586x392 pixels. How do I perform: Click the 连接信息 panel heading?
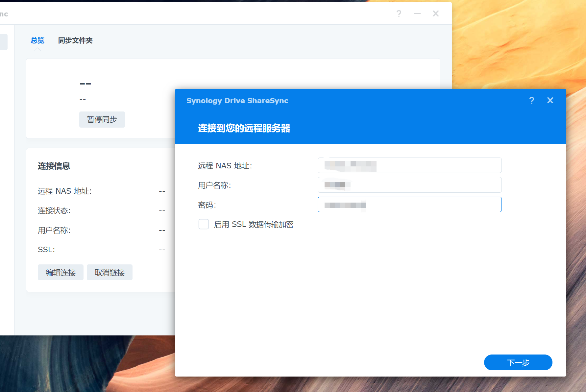54,166
